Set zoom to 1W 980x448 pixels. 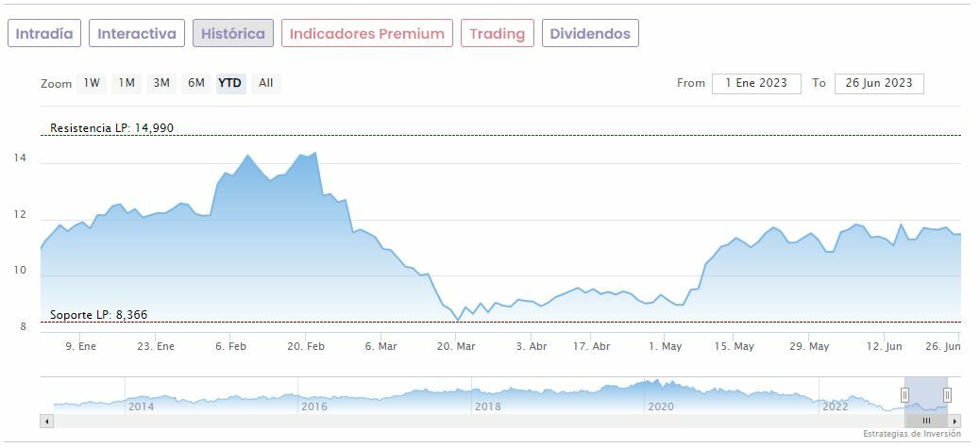coord(92,83)
